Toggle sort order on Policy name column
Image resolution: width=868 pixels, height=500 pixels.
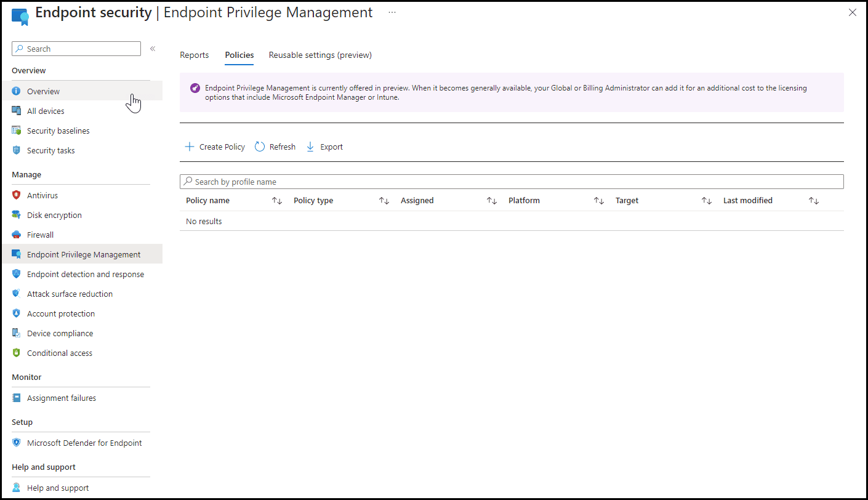(x=277, y=200)
